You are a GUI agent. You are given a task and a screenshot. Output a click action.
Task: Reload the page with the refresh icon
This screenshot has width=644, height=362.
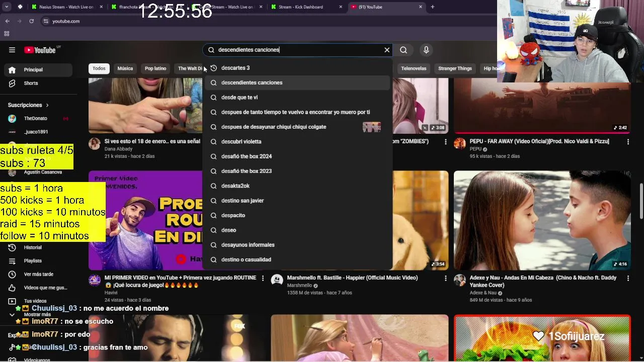click(x=31, y=21)
